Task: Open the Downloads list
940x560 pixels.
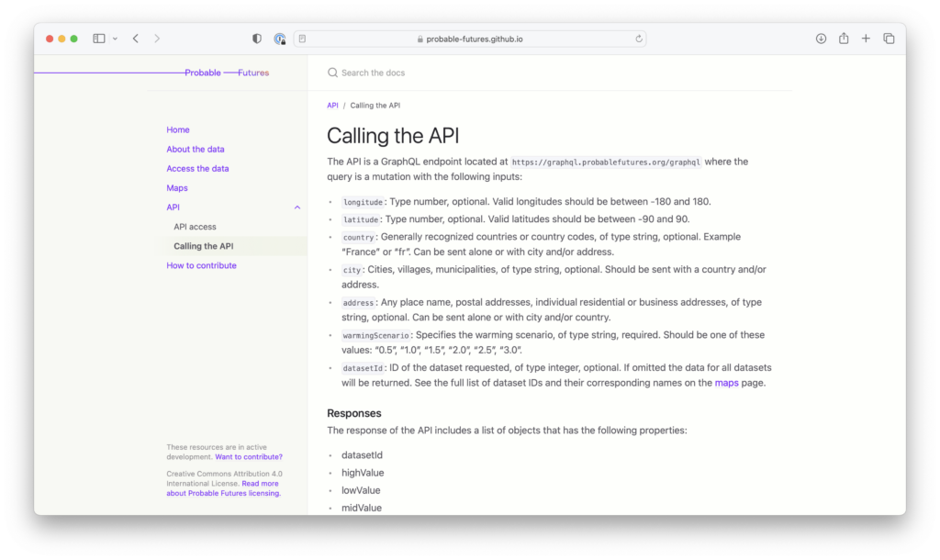Action: pyautogui.click(x=820, y=38)
